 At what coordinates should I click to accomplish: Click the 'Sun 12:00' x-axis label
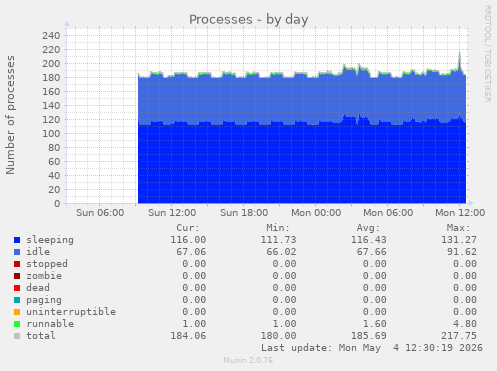(x=172, y=213)
